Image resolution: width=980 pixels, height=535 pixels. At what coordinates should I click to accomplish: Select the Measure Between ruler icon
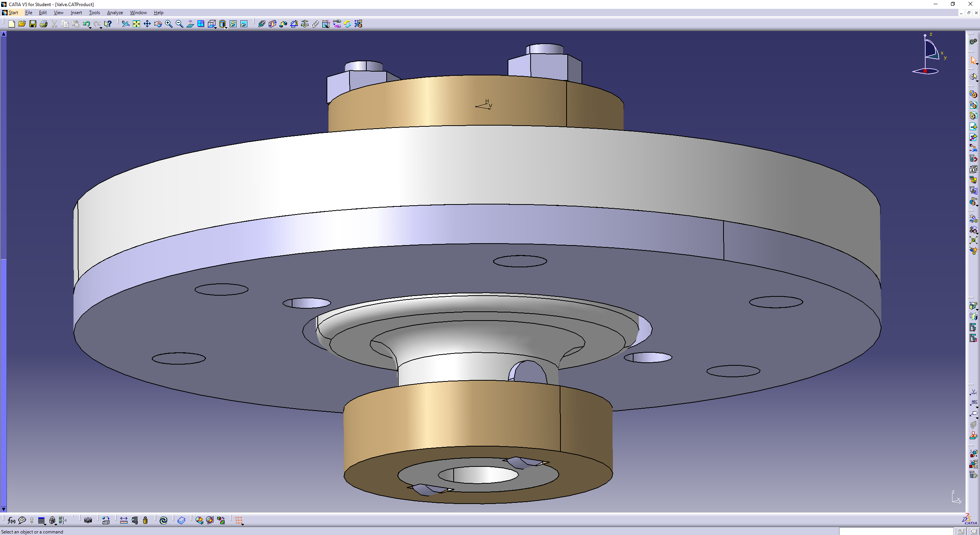point(124,520)
